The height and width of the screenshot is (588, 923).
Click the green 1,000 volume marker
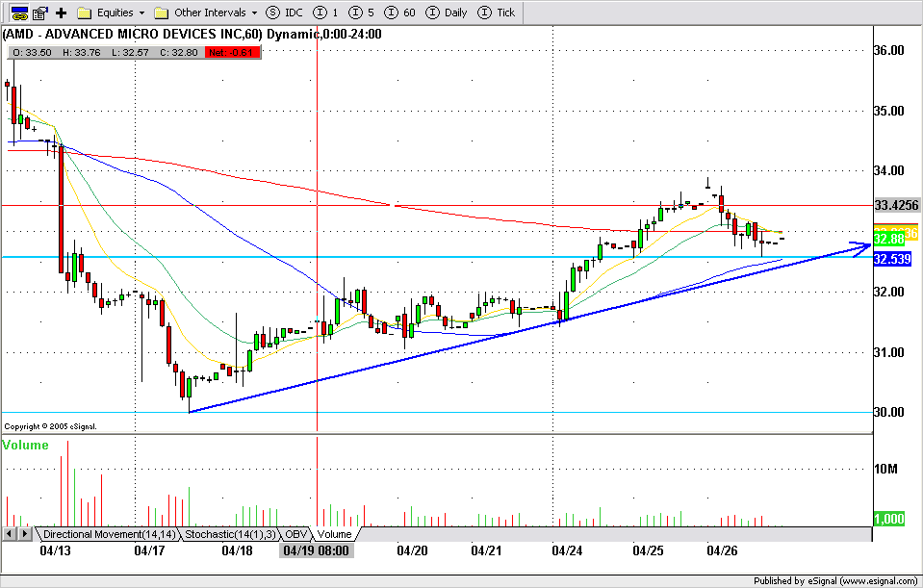pos(889,519)
